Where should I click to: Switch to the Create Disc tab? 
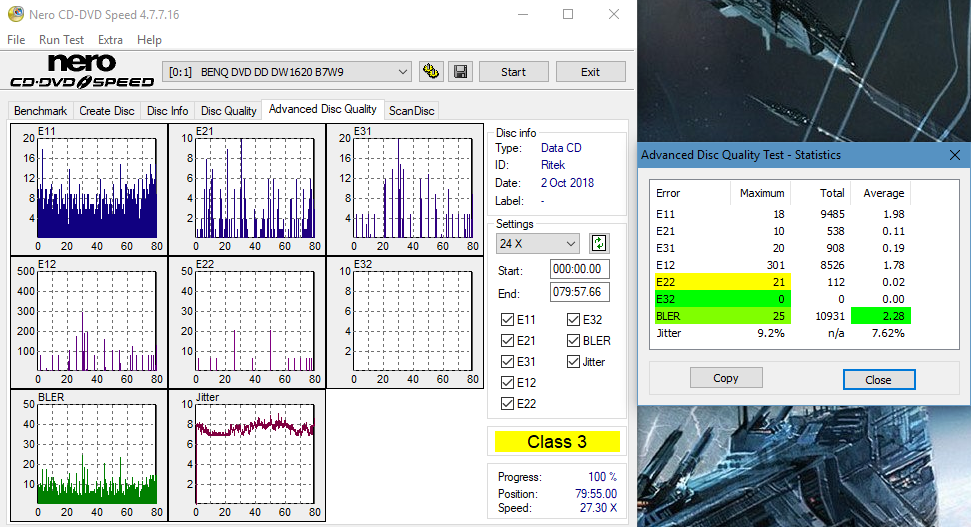pos(107,111)
